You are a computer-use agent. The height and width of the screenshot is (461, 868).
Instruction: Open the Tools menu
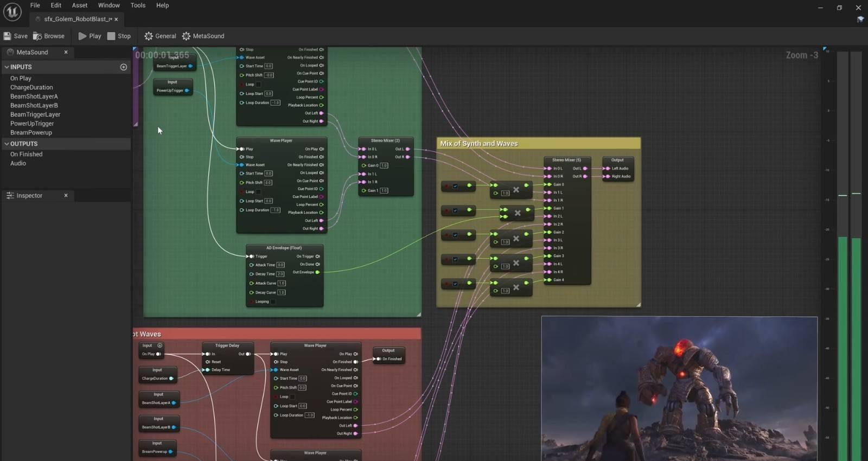point(138,5)
